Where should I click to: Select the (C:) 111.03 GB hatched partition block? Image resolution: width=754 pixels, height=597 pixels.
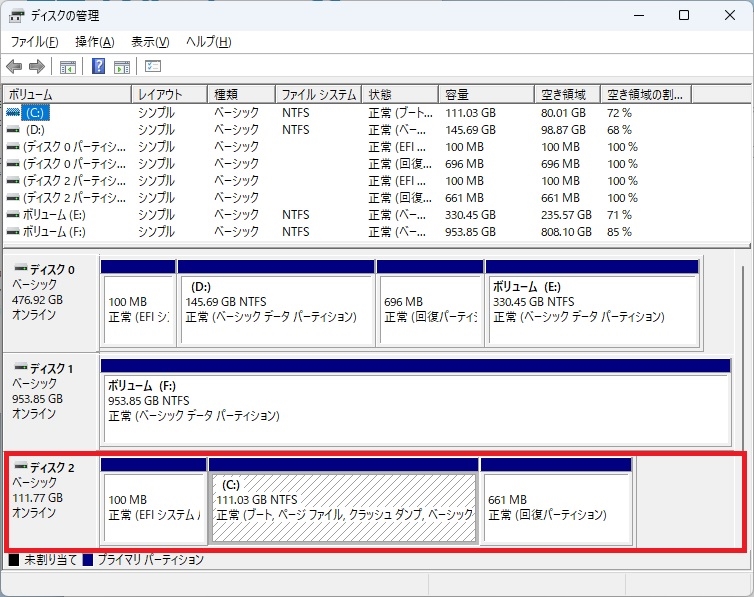pos(344,501)
